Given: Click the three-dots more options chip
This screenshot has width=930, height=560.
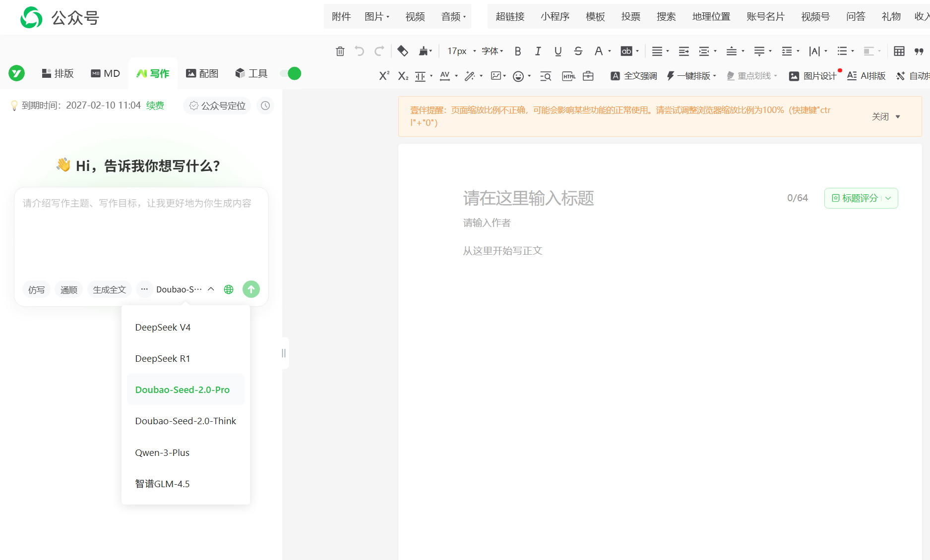Looking at the screenshot, I should (144, 289).
